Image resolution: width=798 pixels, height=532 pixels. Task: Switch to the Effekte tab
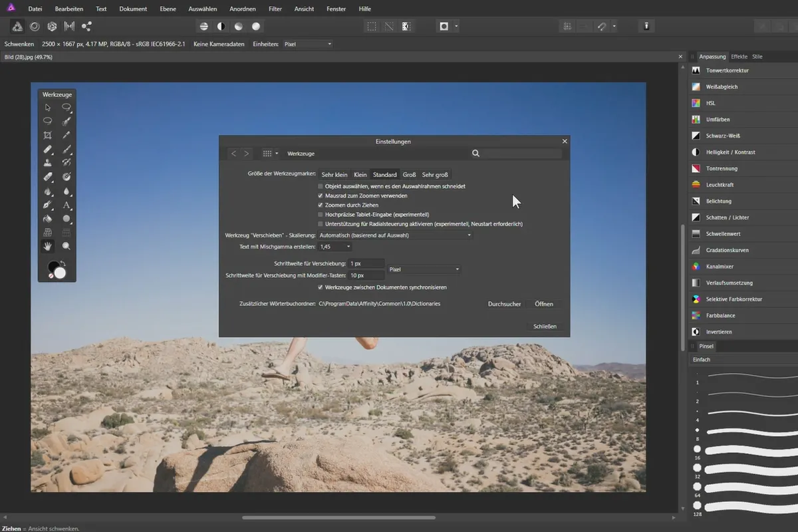(x=739, y=57)
